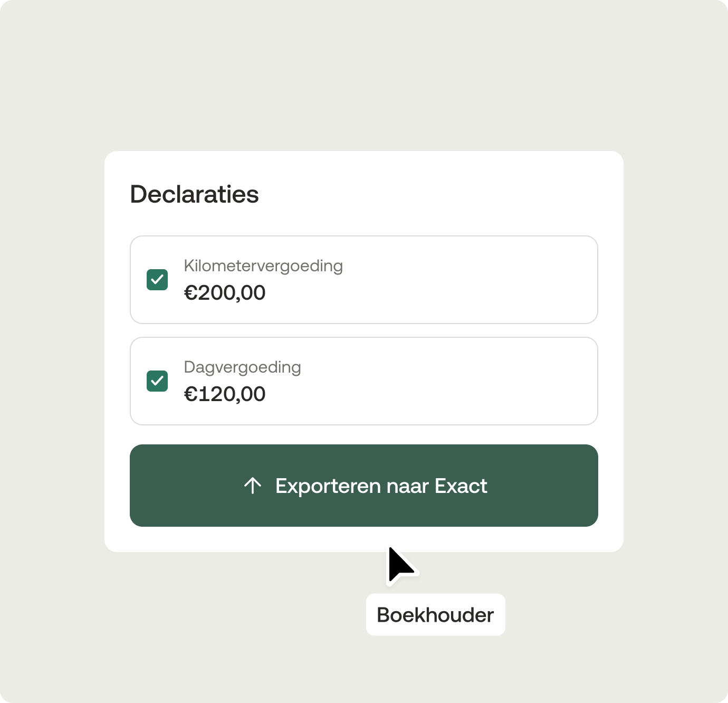This screenshot has height=703, width=728.
Task: Click the euro sign of €200,00
Action: point(190,293)
